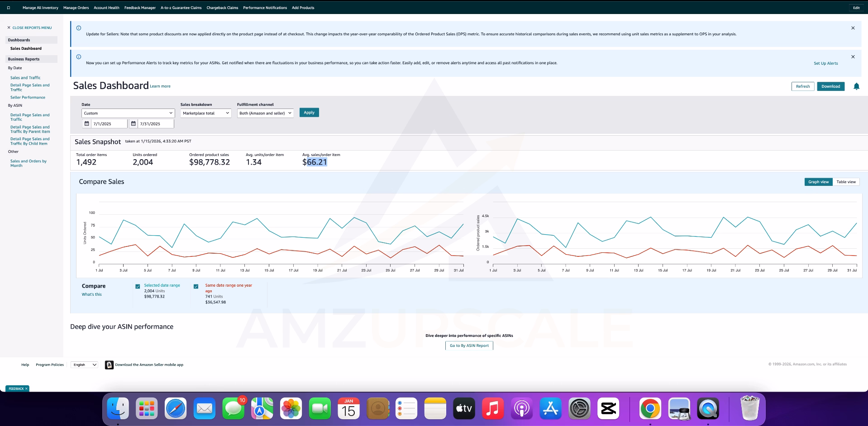The width and height of the screenshot is (868, 426).
Task: Click the Apply button
Action: coord(309,113)
